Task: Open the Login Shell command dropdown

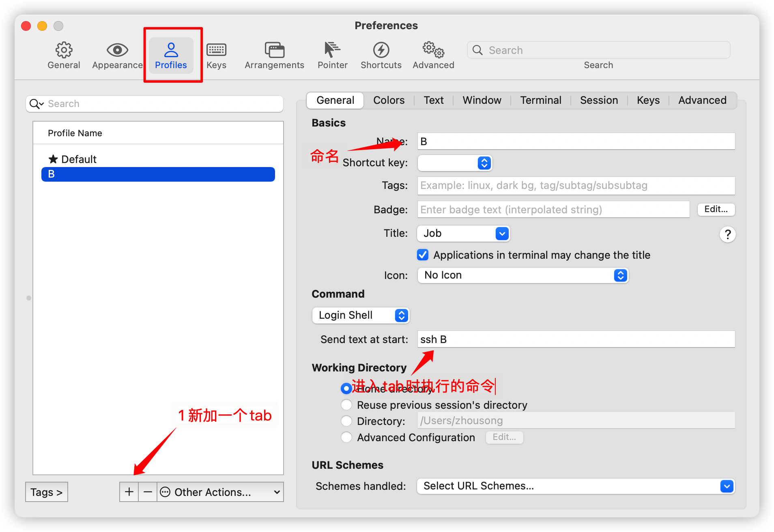Action: point(361,315)
